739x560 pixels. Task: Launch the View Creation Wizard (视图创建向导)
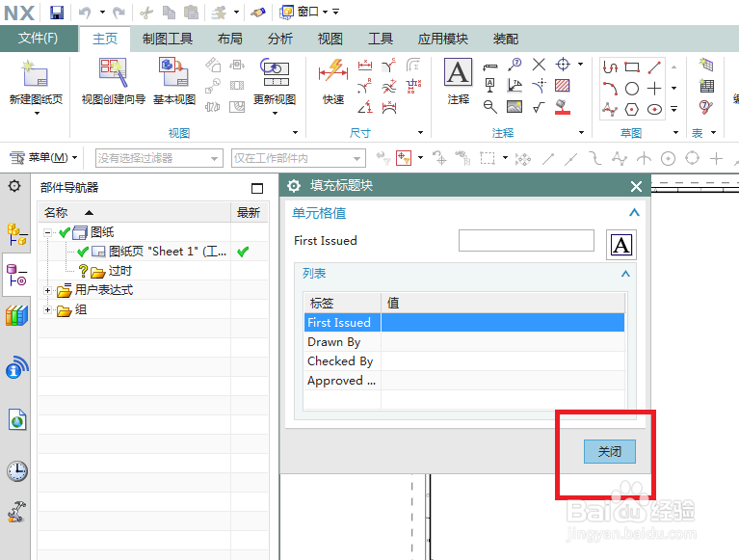tap(113, 81)
